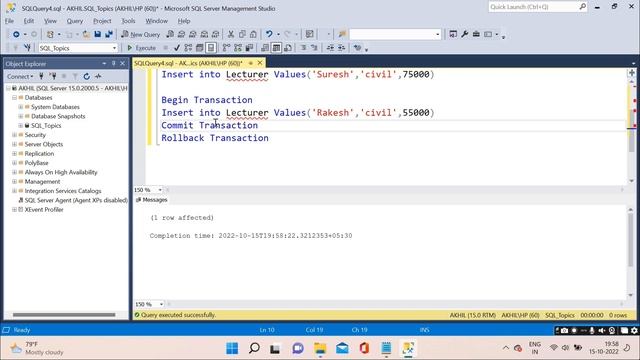
Task: Click the Save All icon
Action: click(109, 34)
